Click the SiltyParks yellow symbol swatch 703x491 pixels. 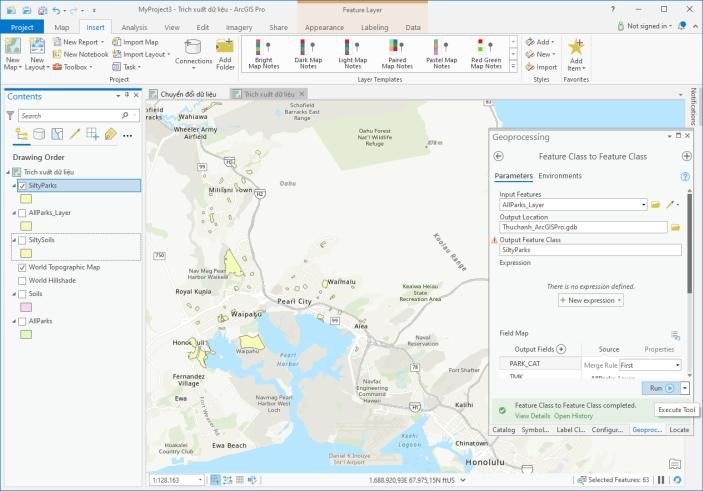point(26,199)
